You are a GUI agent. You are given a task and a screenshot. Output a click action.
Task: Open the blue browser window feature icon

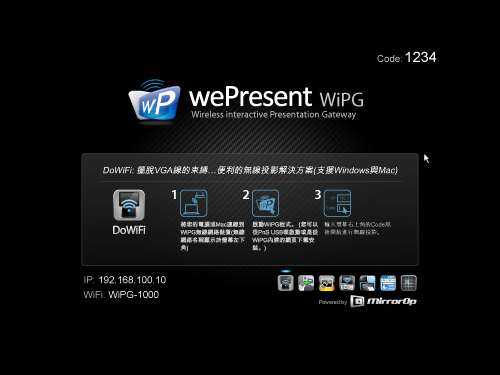click(x=388, y=283)
